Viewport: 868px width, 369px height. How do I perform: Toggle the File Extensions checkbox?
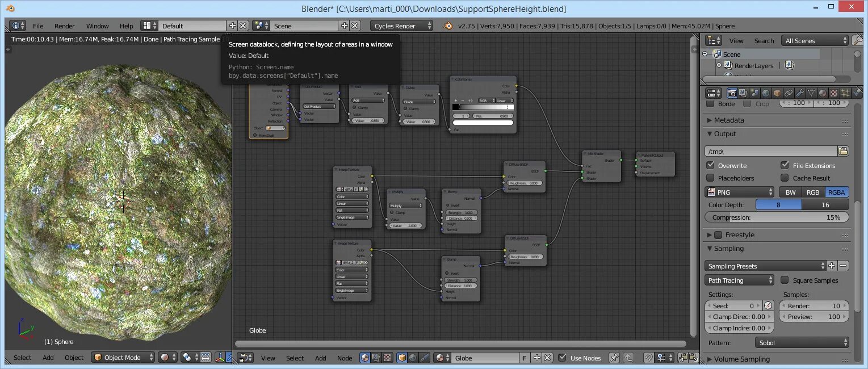[785, 165]
